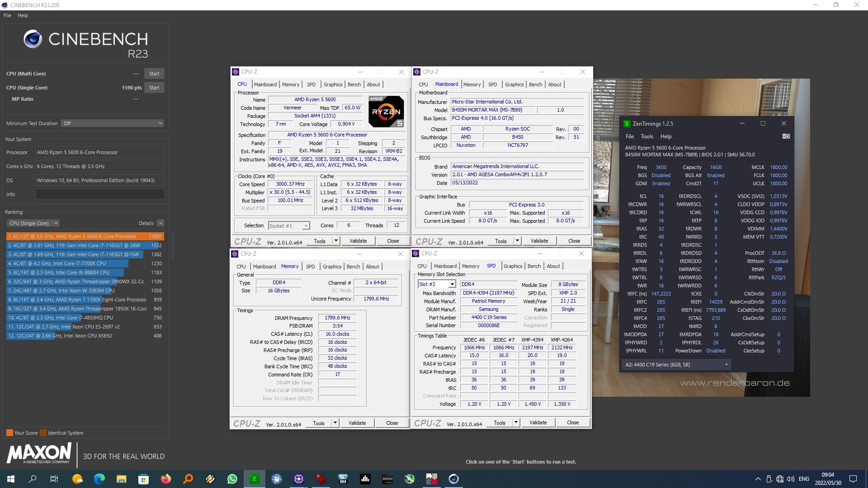Switch to CPU-Z purple chip taskbar icon
This screenshot has width=868, height=488.
(299, 479)
